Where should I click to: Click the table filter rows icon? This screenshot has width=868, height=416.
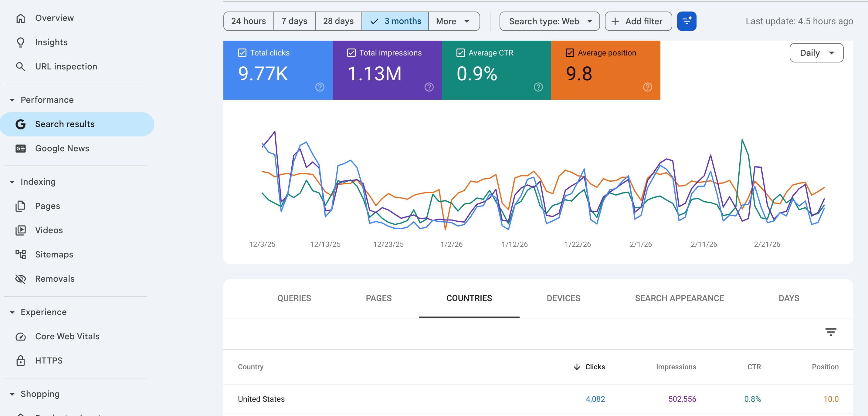(x=831, y=332)
